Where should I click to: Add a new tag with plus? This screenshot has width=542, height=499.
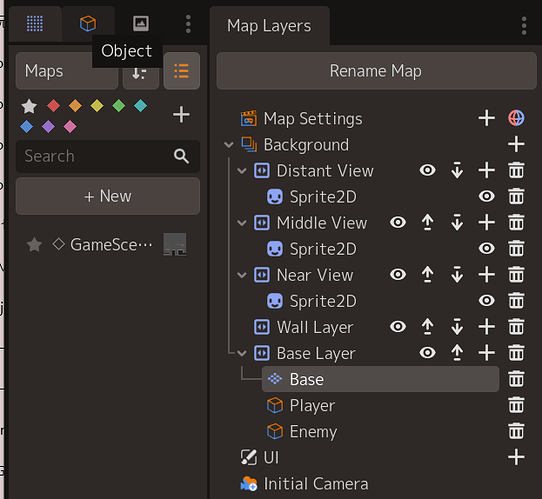(x=181, y=115)
